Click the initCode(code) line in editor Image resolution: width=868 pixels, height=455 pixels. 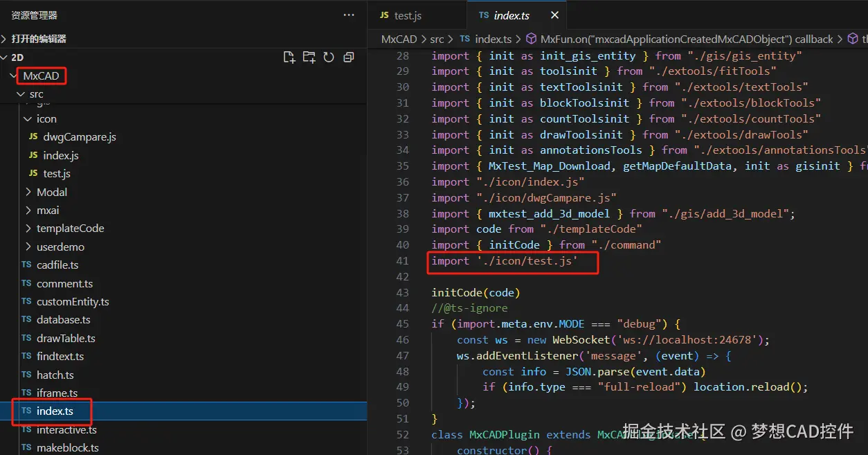(x=476, y=292)
